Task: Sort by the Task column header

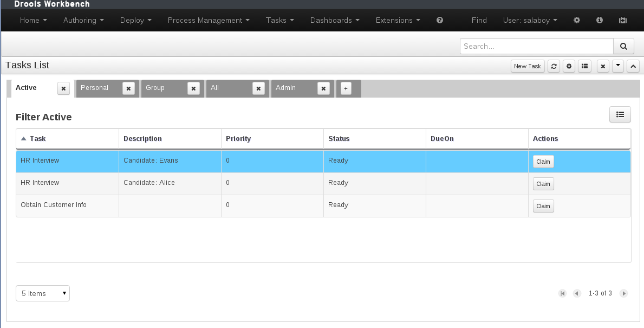Action: (x=37, y=138)
